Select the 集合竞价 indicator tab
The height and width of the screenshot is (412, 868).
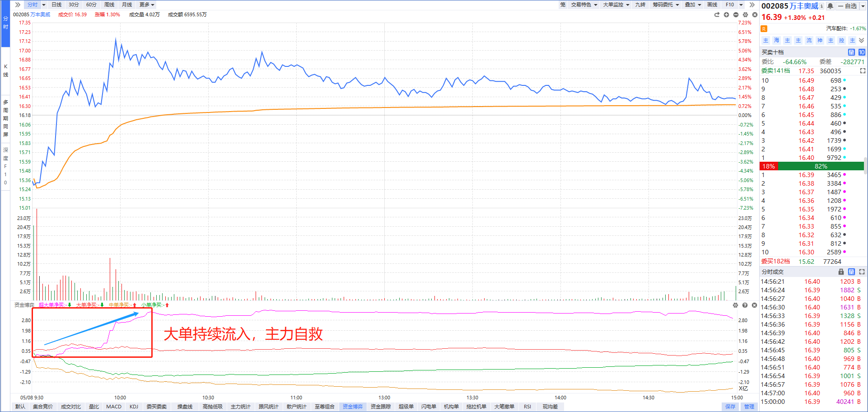click(x=43, y=407)
